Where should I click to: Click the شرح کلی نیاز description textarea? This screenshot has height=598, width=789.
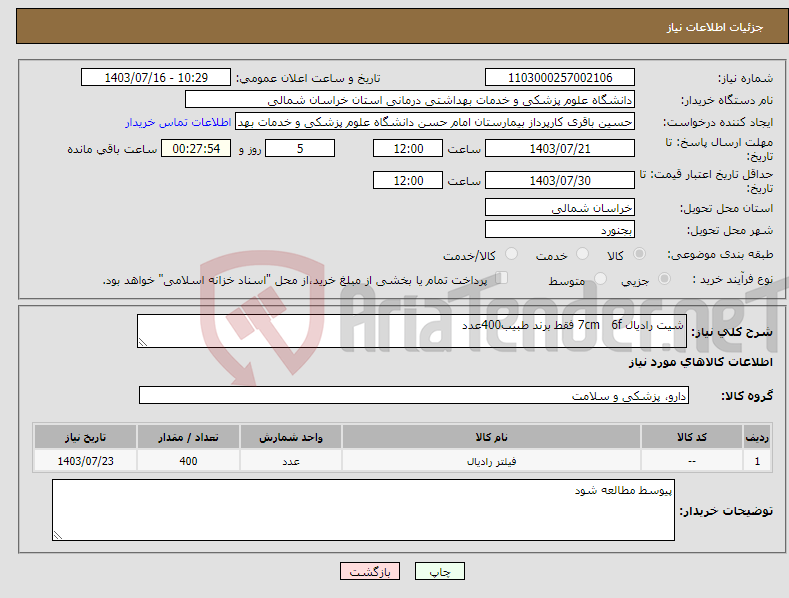coord(412,331)
